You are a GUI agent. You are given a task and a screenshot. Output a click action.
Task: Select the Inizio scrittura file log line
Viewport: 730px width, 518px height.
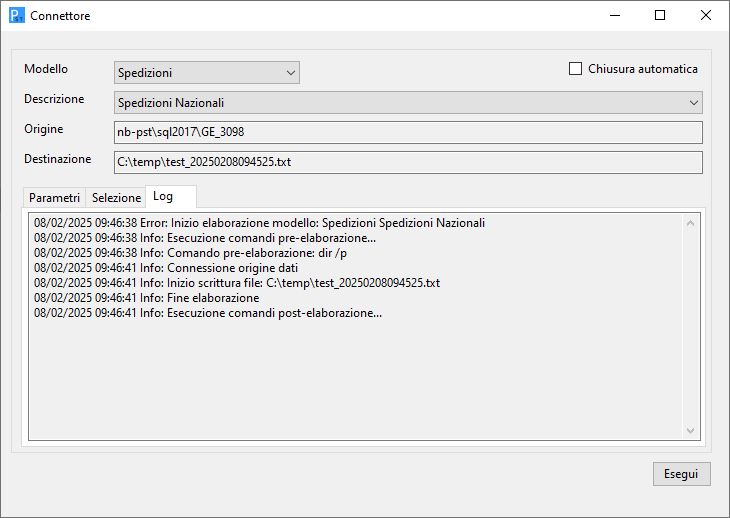237,283
